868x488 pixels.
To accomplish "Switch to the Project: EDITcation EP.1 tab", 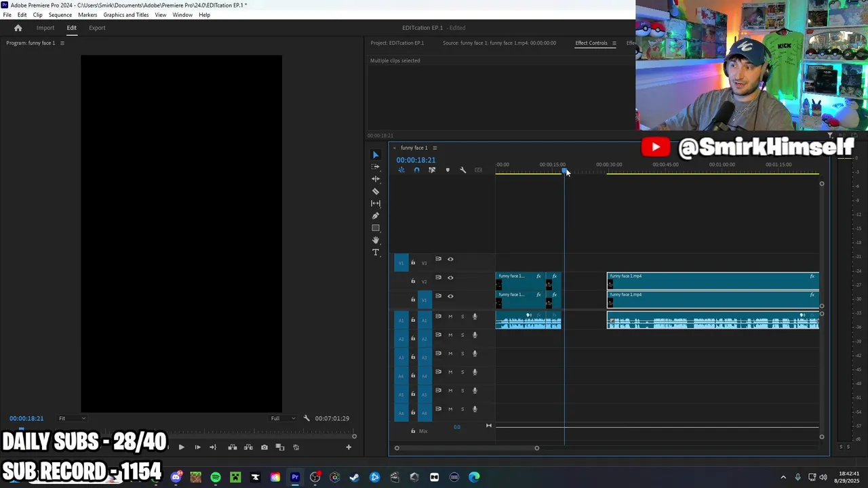I will pyautogui.click(x=397, y=43).
